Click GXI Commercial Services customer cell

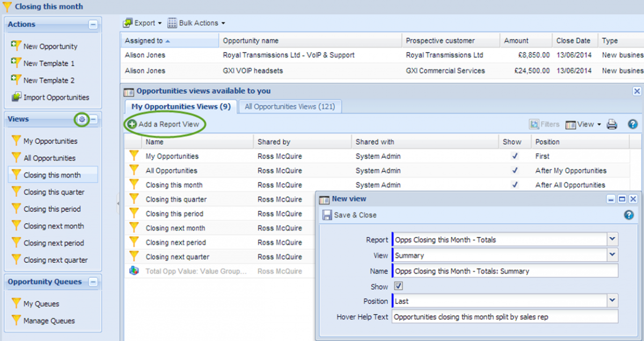coord(450,71)
